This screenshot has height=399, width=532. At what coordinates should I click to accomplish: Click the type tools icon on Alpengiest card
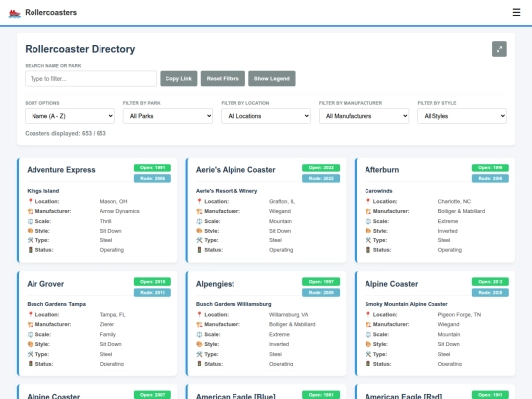[199, 354]
